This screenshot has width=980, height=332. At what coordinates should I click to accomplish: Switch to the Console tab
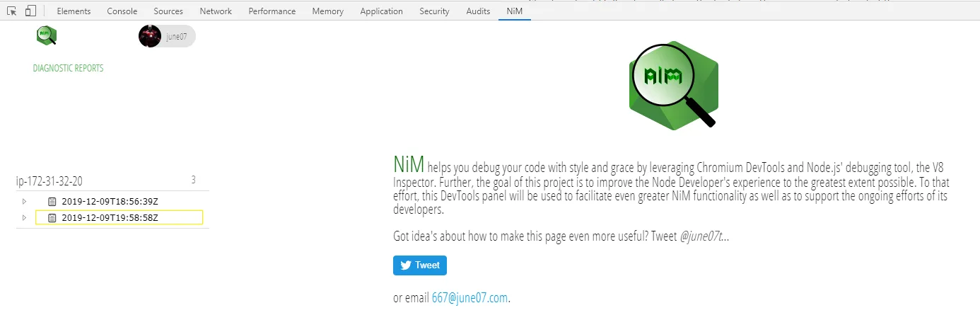tap(122, 11)
